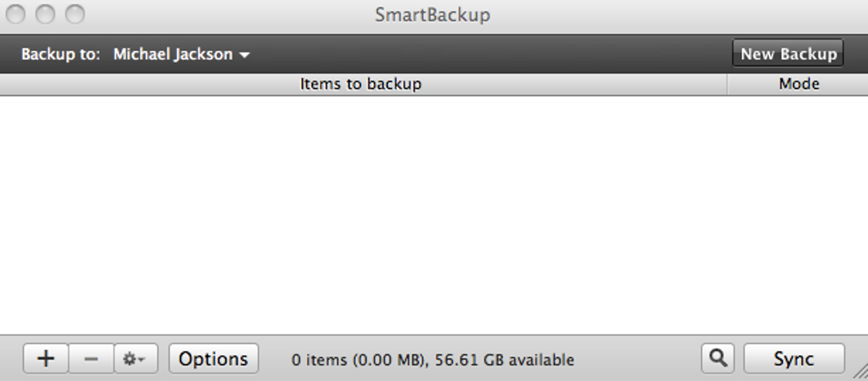
Task: Click the Backup to label
Action: (60, 54)
